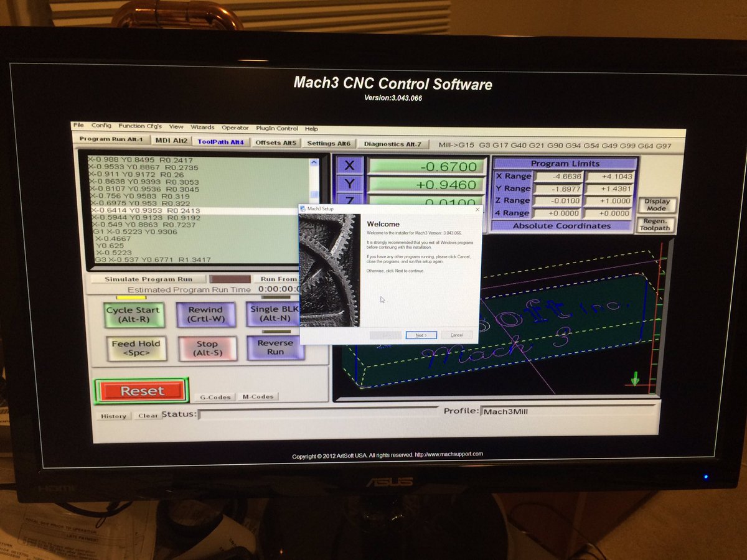Click Simulate Program Run
The height and width of the screenshot is (560, 747).
tap(148, 279)
